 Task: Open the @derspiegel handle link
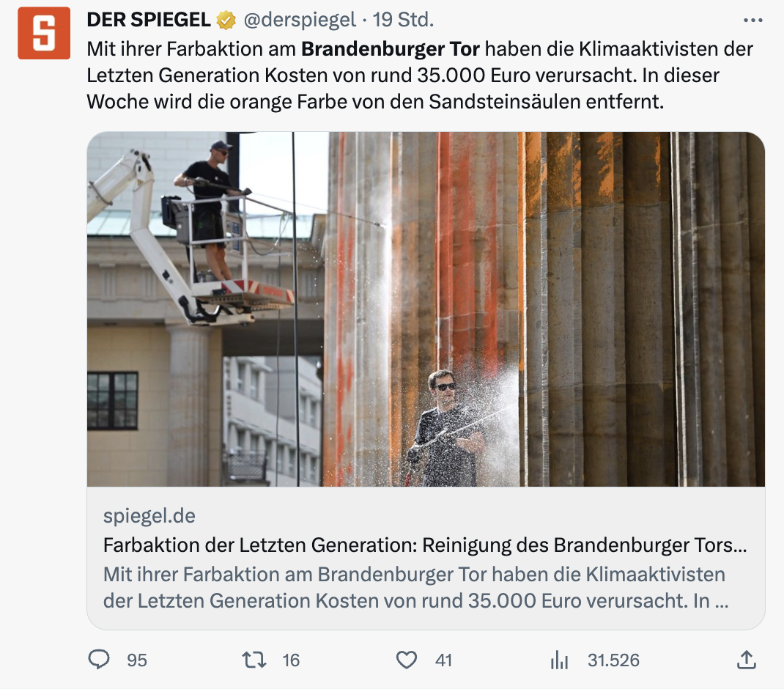[300, 20]
